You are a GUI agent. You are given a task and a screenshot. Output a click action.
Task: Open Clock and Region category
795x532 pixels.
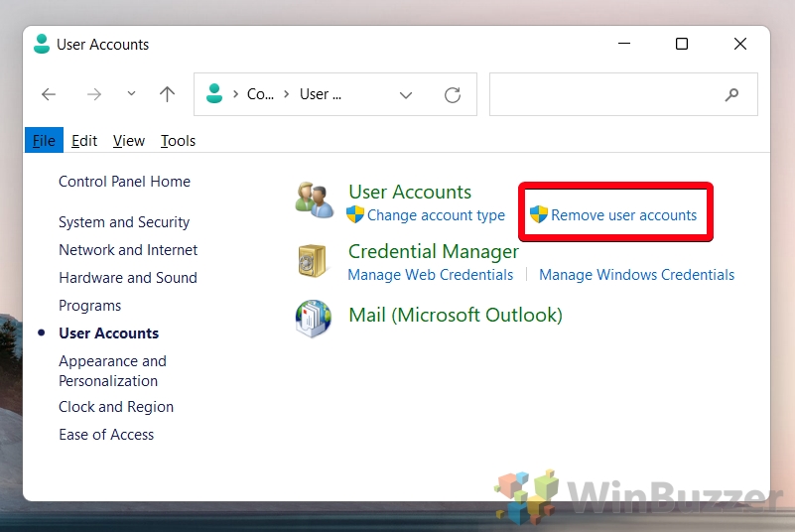point(116,407)
